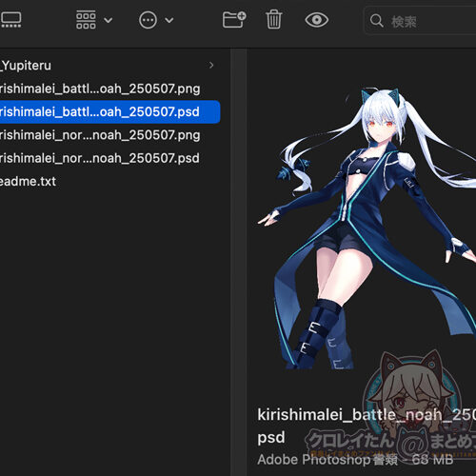Open the group-by dropdown chevron
The height and width of the screenshot is (476, 476).
109,20
